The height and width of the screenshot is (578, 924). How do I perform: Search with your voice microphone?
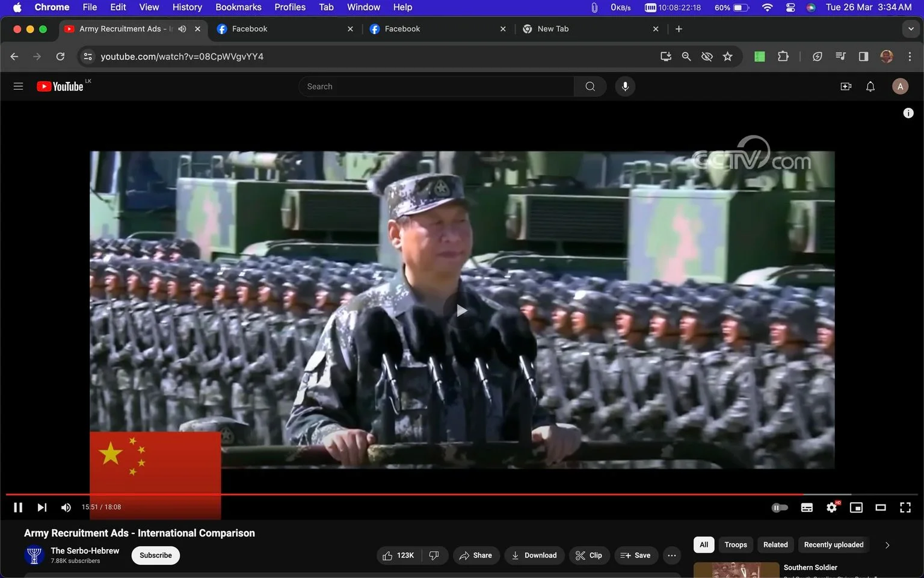[x=625, y=87]
